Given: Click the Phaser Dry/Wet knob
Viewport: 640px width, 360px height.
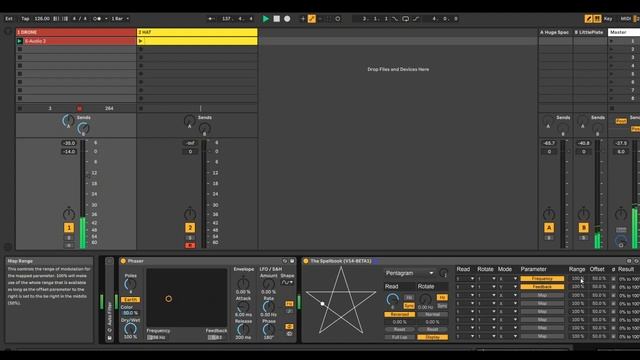Looking at the screenshot, I should tap(130, 328).
